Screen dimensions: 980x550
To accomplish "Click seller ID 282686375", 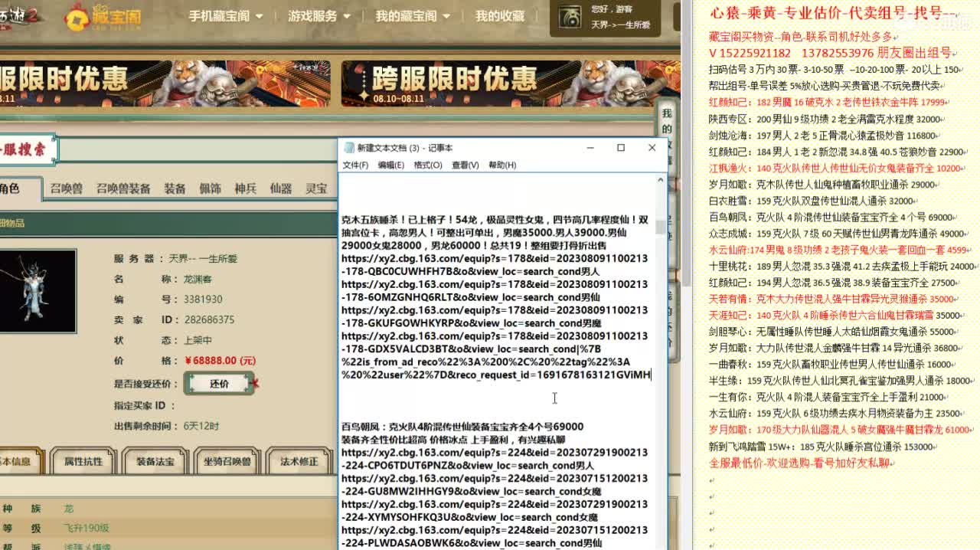I will pos(209,319).
